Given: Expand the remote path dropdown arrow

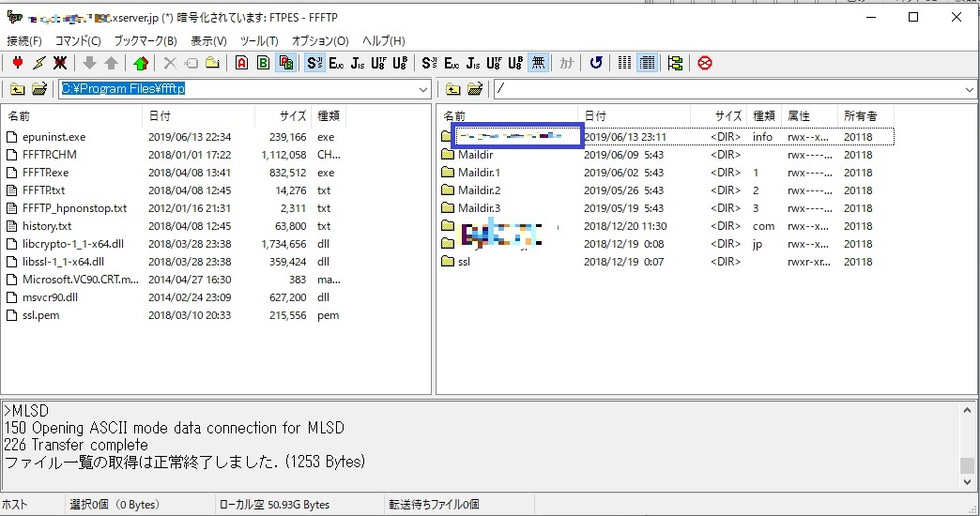Looking at the screenshot, I should click(969, 89).
